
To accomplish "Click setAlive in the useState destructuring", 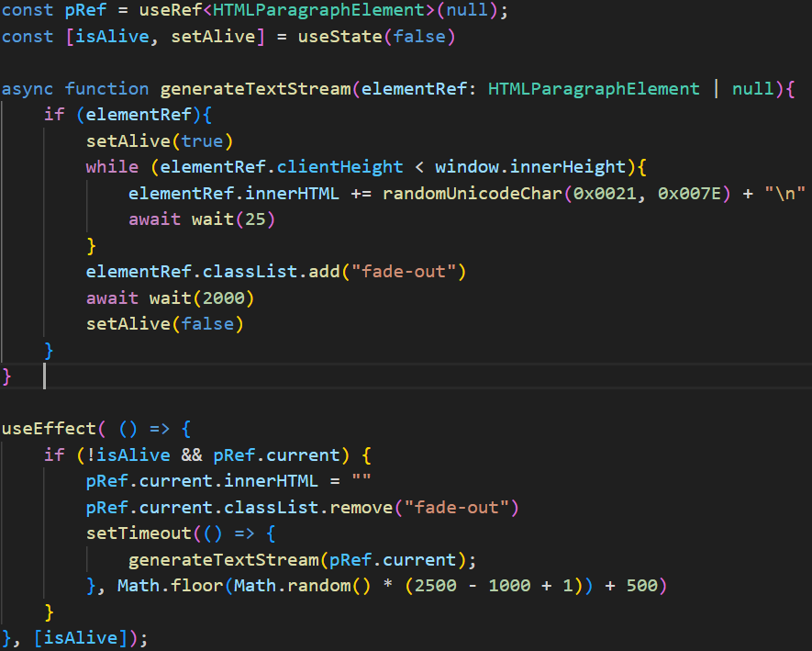I will click(x=213, y=37).
